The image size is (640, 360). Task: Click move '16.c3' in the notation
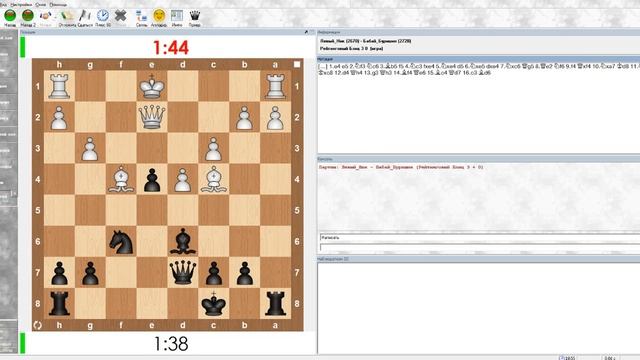tap(471, 73)
